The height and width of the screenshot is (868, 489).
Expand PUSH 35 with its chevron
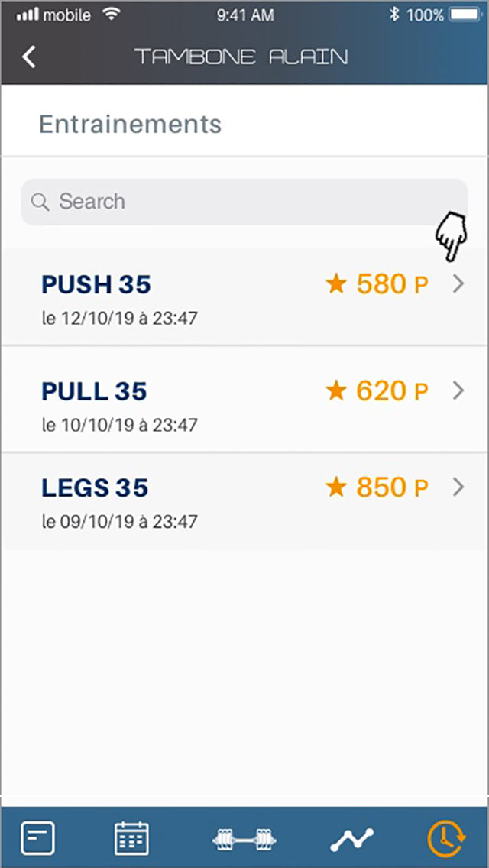click(458, 284)
